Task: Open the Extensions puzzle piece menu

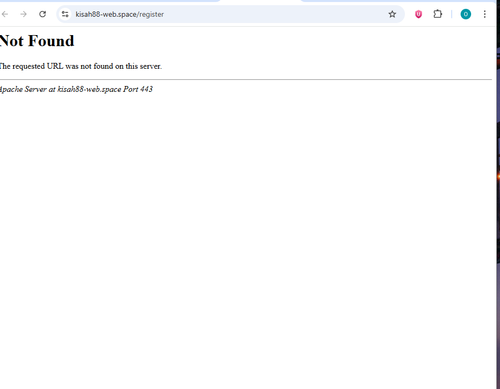Action: tap(438, 14)
